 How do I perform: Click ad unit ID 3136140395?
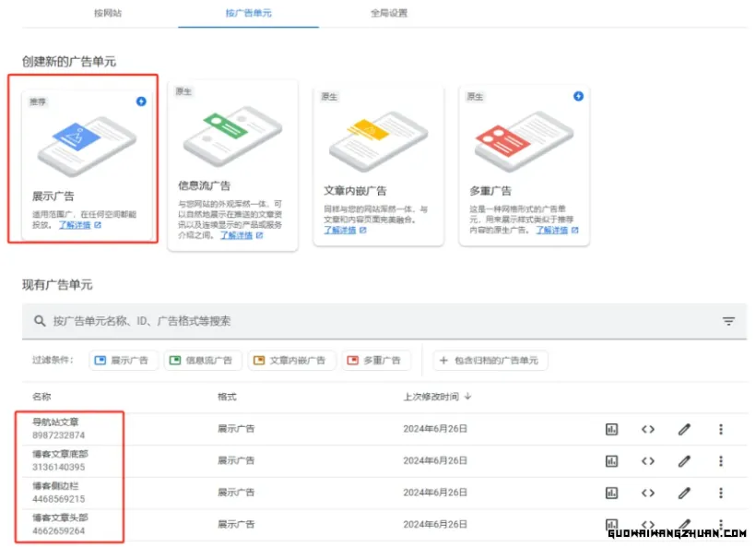pos(58,467)
